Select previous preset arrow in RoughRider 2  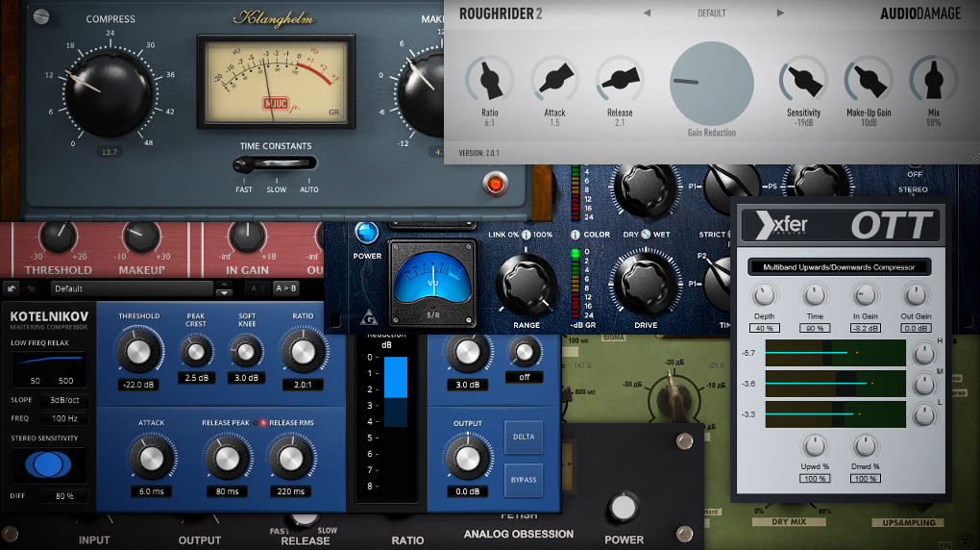coord(647,12)
